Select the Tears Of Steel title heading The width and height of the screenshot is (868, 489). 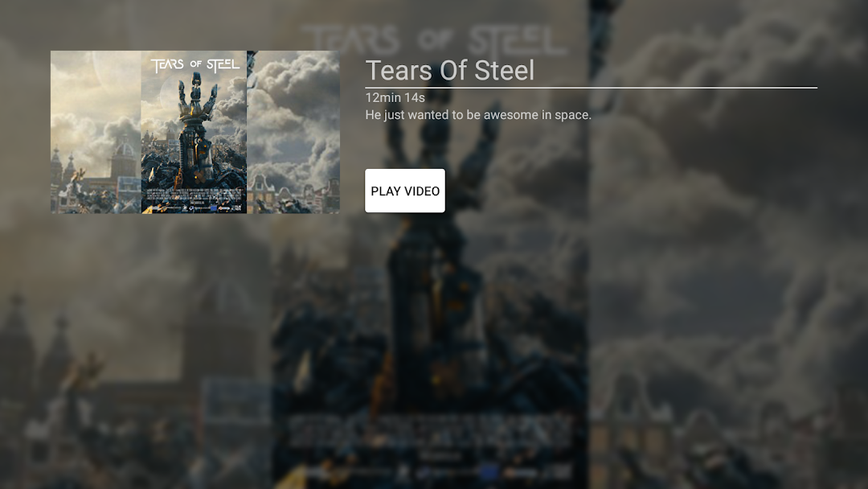450,70
